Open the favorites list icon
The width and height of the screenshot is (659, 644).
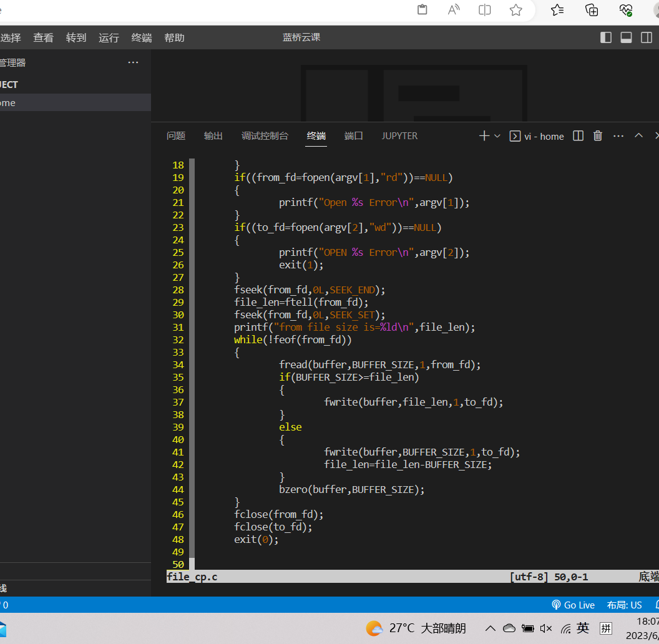557,9
